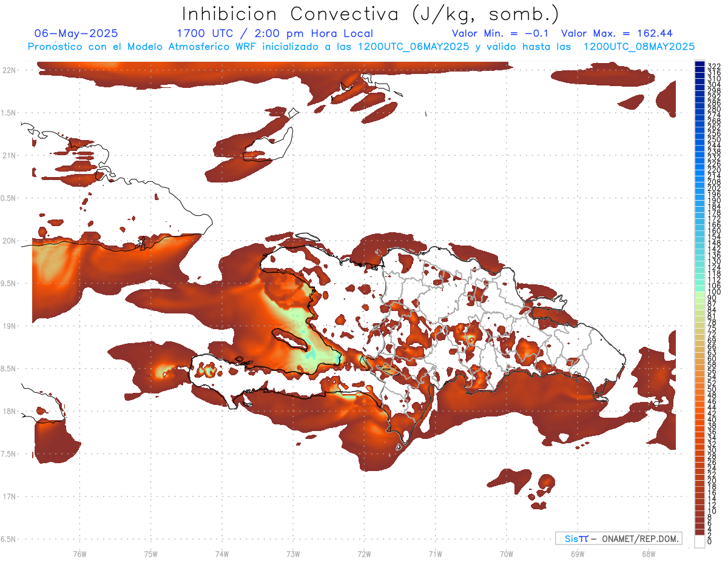Click the time "1700 UTC / 2:00 pm Hora Local"
This screenshot has width=728, height=562.
tap(275, 33)
